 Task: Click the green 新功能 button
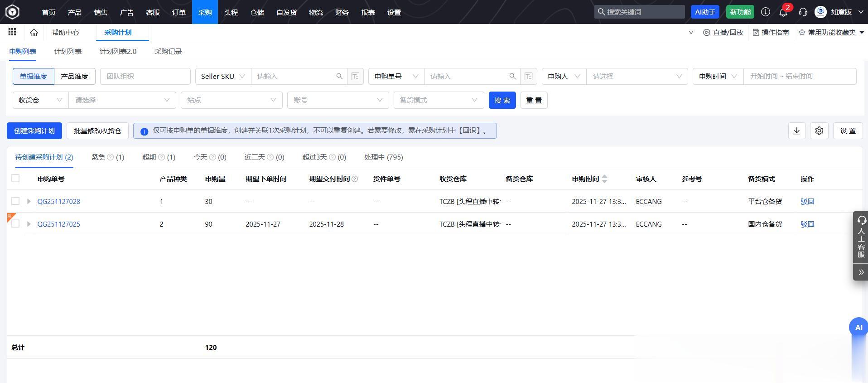[740, 12]
